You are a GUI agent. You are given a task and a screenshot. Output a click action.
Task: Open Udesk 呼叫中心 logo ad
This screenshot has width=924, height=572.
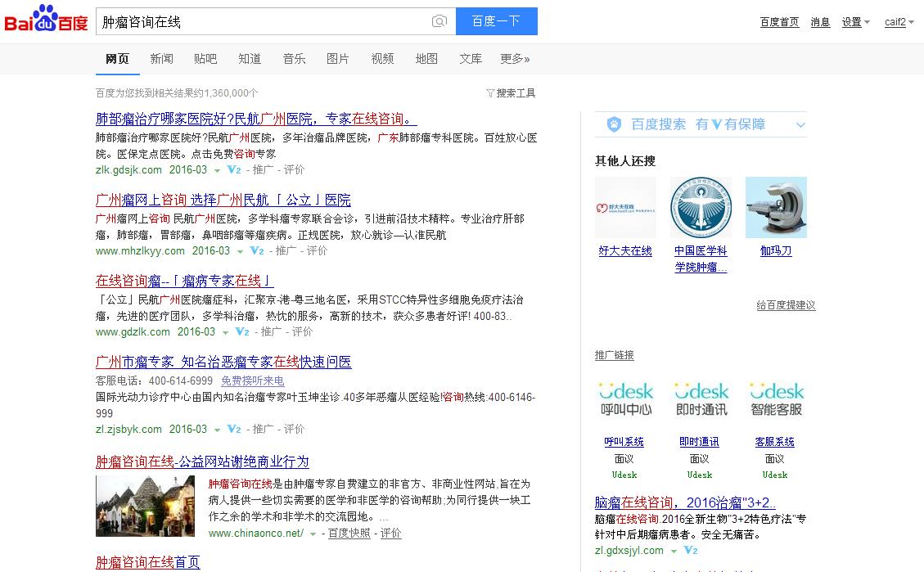point(625,399)
